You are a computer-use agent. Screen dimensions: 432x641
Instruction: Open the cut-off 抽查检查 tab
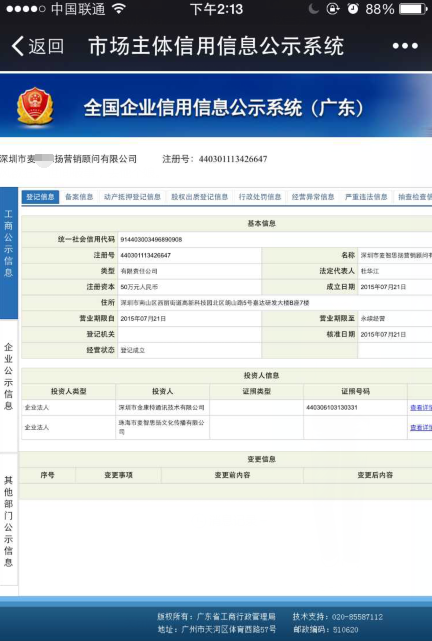[414, 197]
